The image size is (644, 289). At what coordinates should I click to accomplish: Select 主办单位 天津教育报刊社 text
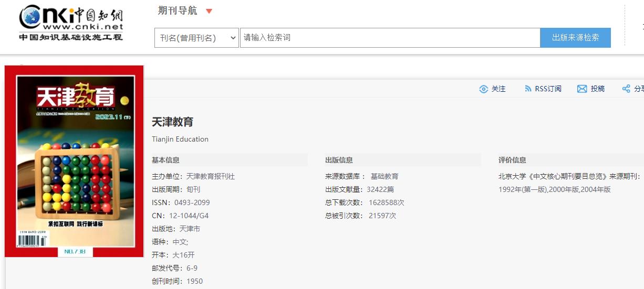[193, 176]
